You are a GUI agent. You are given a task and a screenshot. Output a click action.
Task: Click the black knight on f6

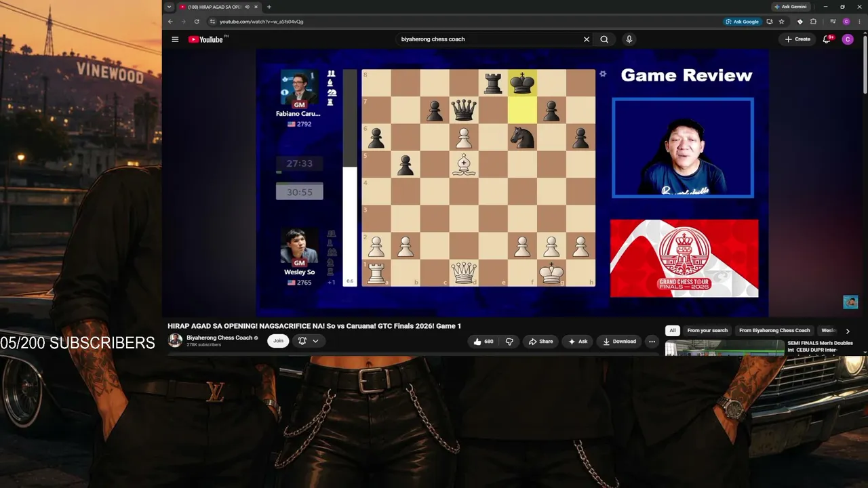pos(522,137)
